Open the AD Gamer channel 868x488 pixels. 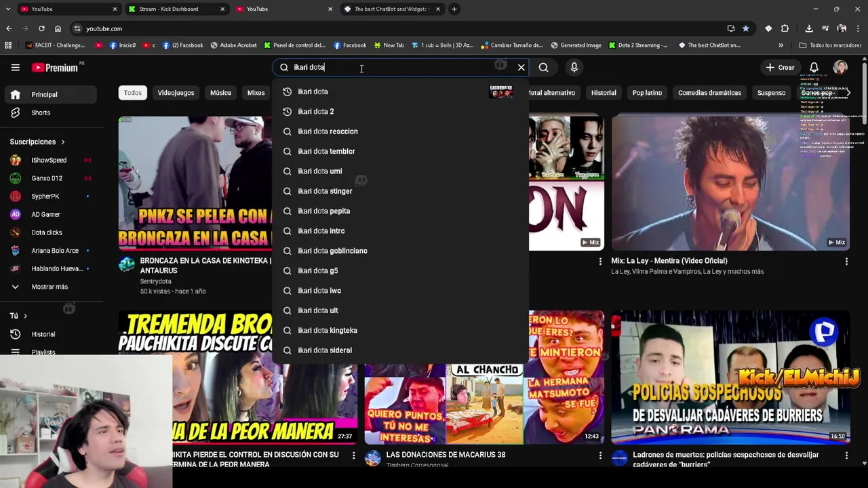50,214
